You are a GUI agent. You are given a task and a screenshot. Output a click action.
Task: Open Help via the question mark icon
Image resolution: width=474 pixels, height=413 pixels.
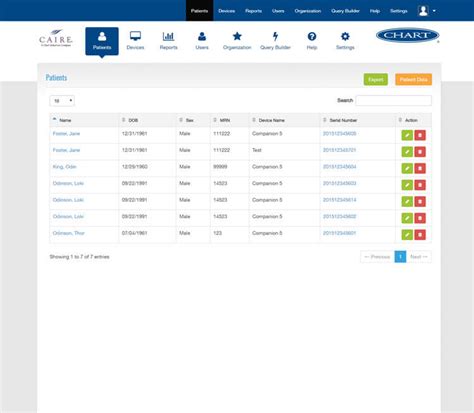pos(312,41)
